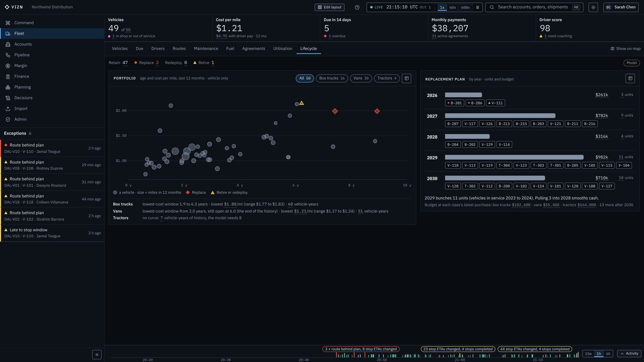
Task: Select the 15m timeline range
Action: click(588, 354)
